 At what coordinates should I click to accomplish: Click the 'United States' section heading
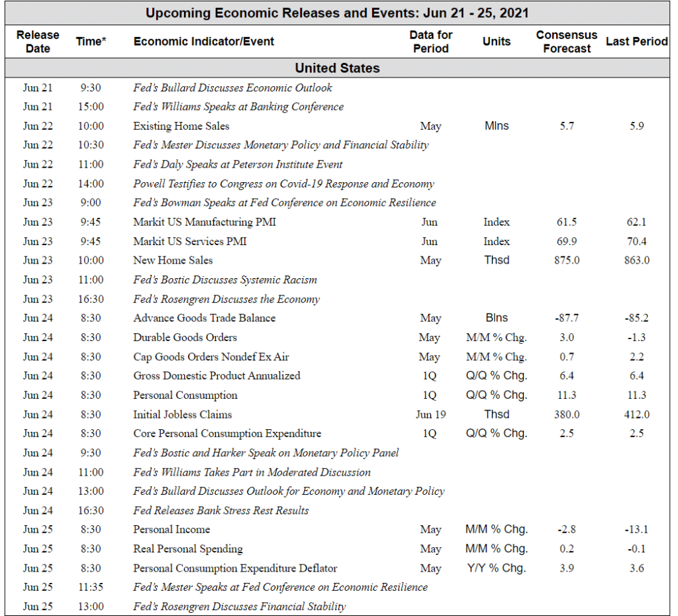point(337,68)
